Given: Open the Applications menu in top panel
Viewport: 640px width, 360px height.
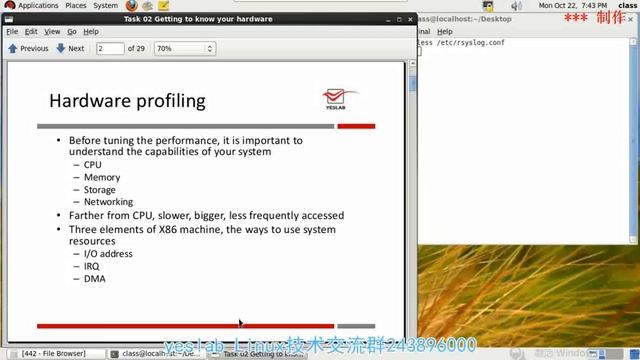Looking at the screenshot, I should coord(38,6).
